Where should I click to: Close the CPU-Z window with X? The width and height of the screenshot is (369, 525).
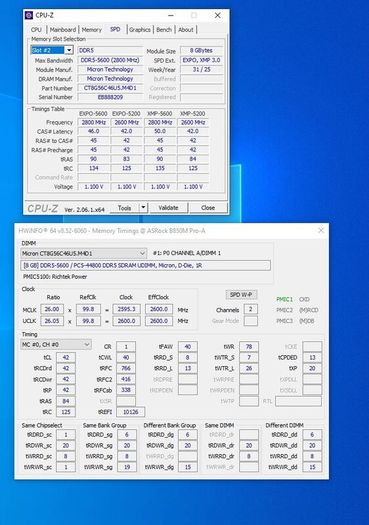(x=218, y=15)
